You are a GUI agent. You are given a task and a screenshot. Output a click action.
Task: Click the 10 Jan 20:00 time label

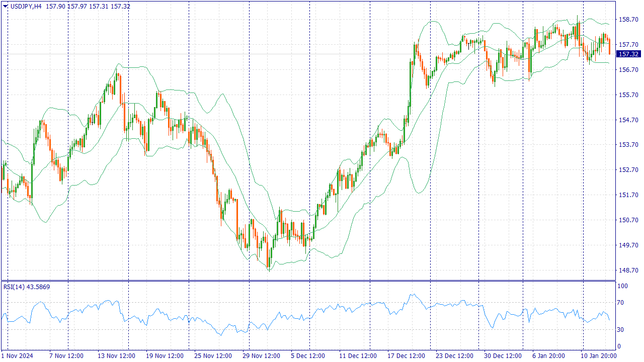point(599,356)
